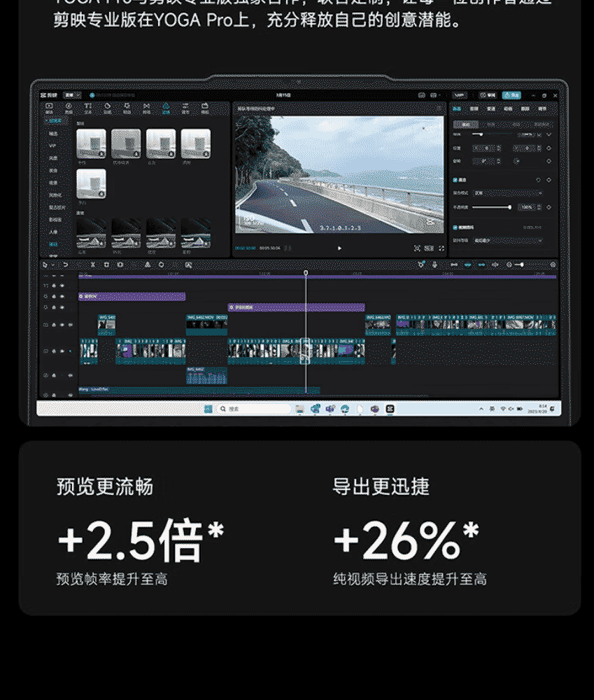Viewport: 594px width, 700px height.
Task: Expand the chevron at the scale row's end
Action: point(549,134)
